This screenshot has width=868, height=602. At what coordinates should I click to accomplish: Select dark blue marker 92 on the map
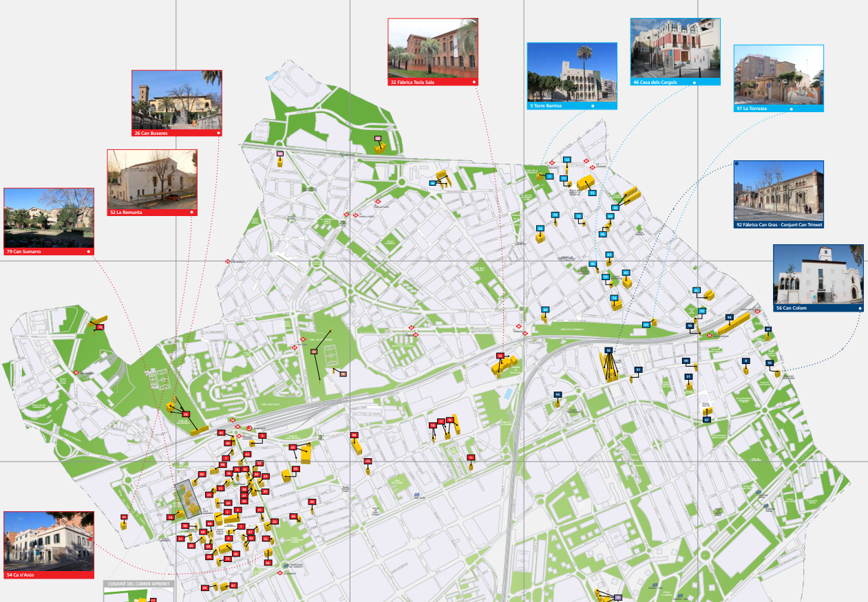608,350
